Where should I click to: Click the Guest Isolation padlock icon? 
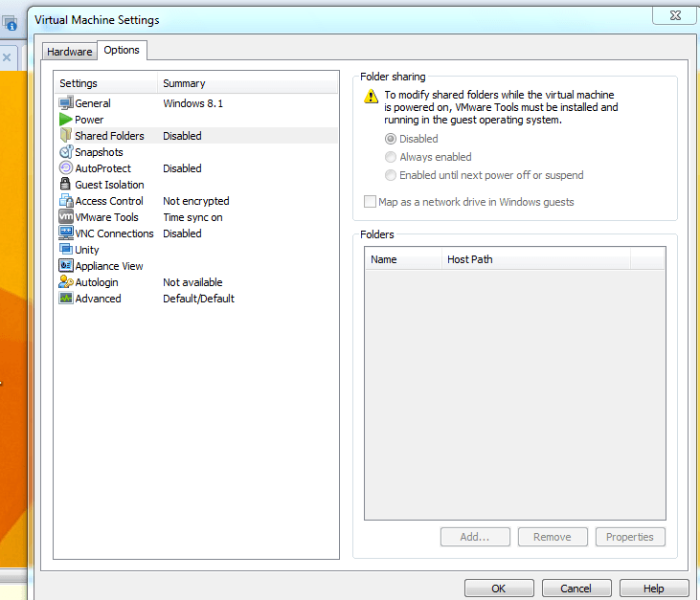66,185
